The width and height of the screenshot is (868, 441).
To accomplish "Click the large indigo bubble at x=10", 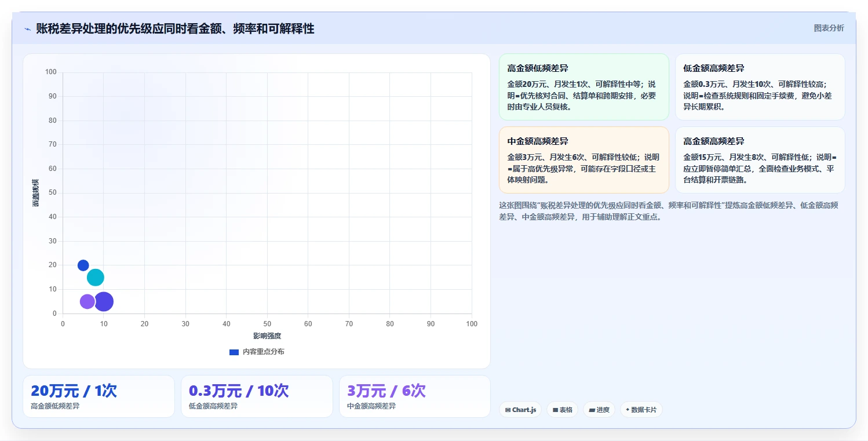I will 104,301.
